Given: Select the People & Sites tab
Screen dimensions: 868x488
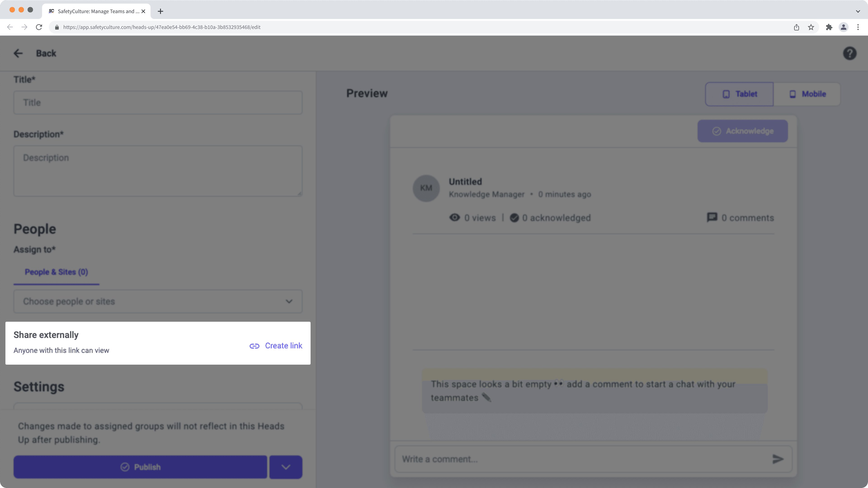Looking at the screenshot, I should [56, 272].
